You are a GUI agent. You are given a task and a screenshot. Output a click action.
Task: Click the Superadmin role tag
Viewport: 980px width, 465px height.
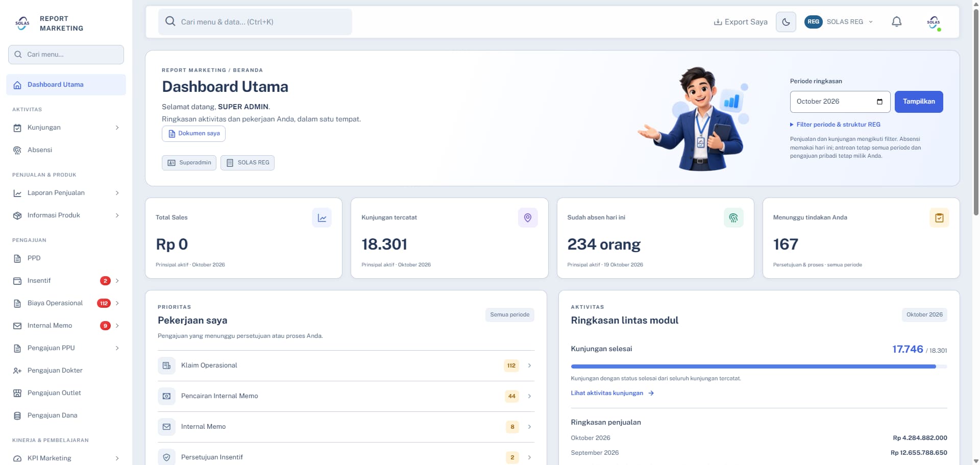tap(189, 163)
